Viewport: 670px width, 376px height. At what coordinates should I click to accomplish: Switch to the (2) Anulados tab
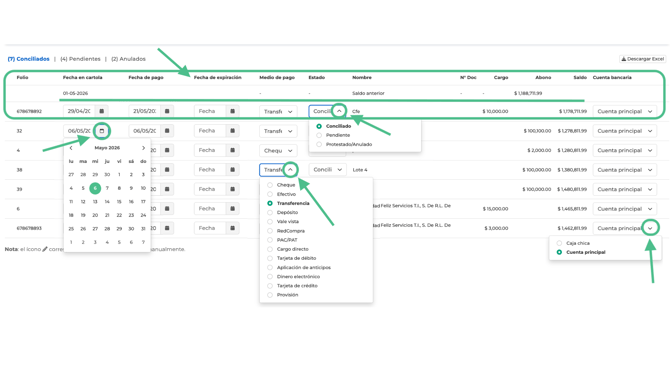128,59
